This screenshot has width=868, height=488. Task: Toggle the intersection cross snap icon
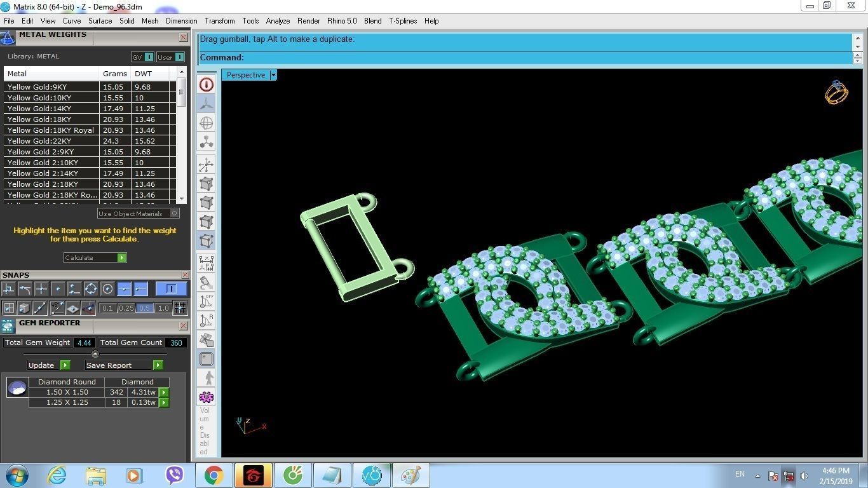pyautogui.click(x=42, y=289)
